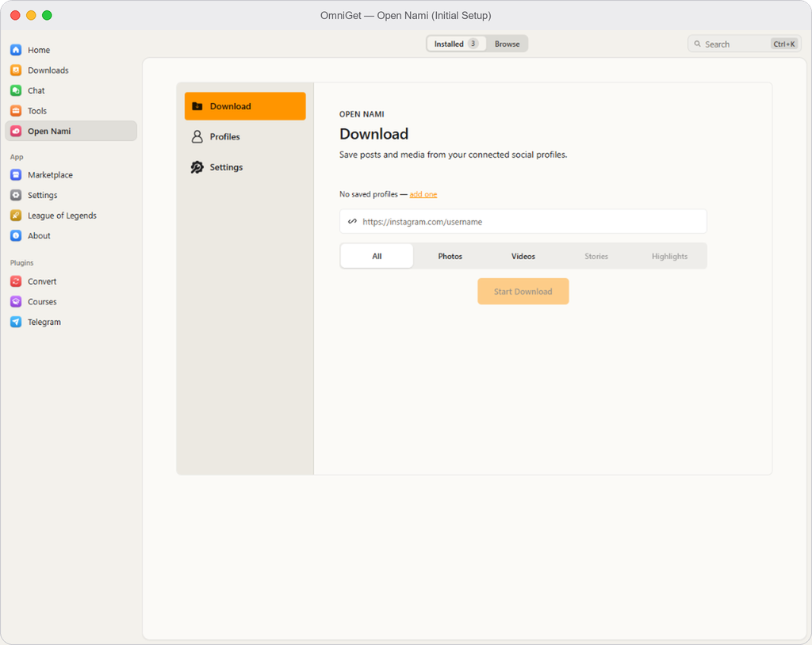This screenshot has height=645, width=812.
Task: Open the Chat label in sidebar
Action: pyautogui.click(x=36, y=90)
